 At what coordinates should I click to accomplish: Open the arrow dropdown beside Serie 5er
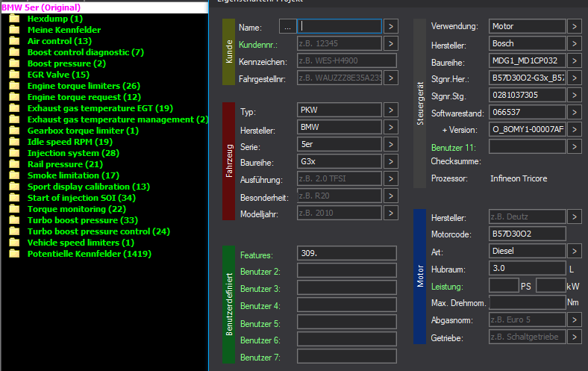(x=391, y=144)
